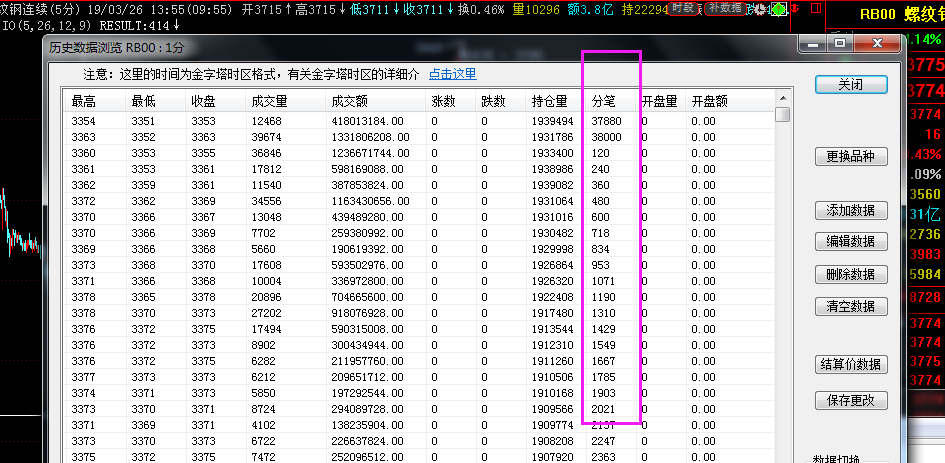The image size is (945, 463).
Task: Click the 更换品种 button
Action: tap(851, 157)
